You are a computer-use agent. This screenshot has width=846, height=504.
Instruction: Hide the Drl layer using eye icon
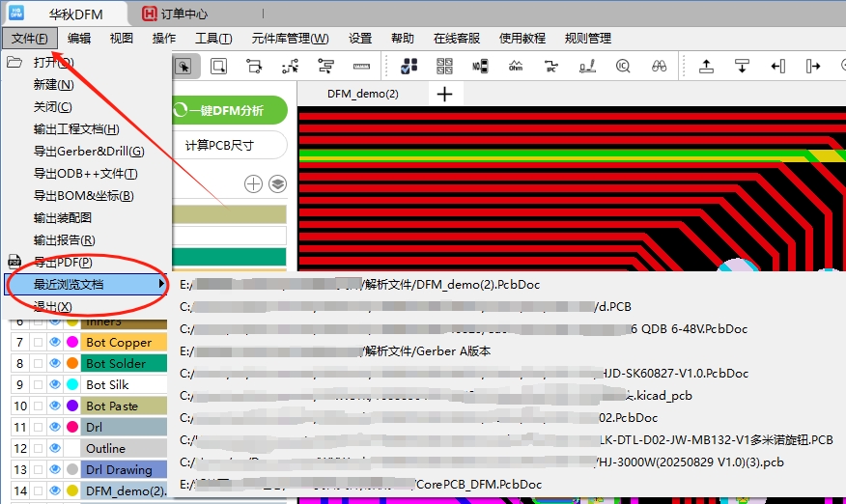(x=55, y=427)
